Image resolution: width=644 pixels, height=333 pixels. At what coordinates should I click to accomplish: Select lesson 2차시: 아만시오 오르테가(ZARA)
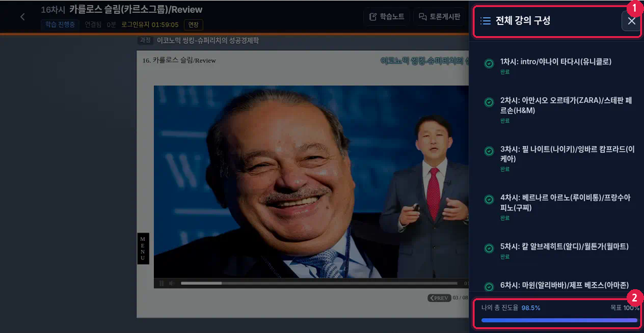[x=566, y=106]
